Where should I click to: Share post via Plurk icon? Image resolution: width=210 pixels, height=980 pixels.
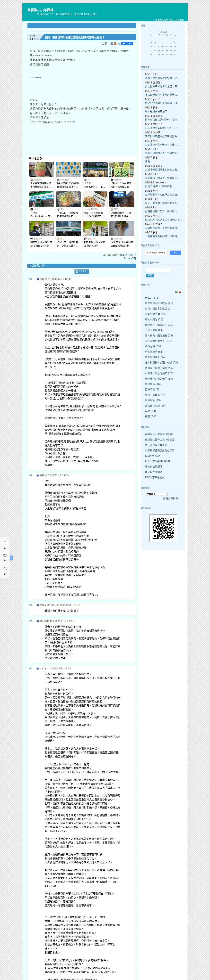(x=115, y=44)
